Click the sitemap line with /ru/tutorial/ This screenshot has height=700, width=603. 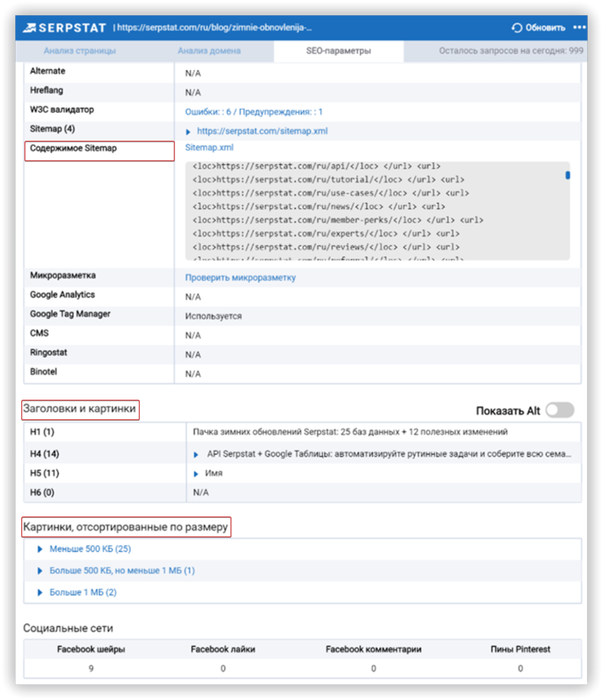tap(328, 179)
